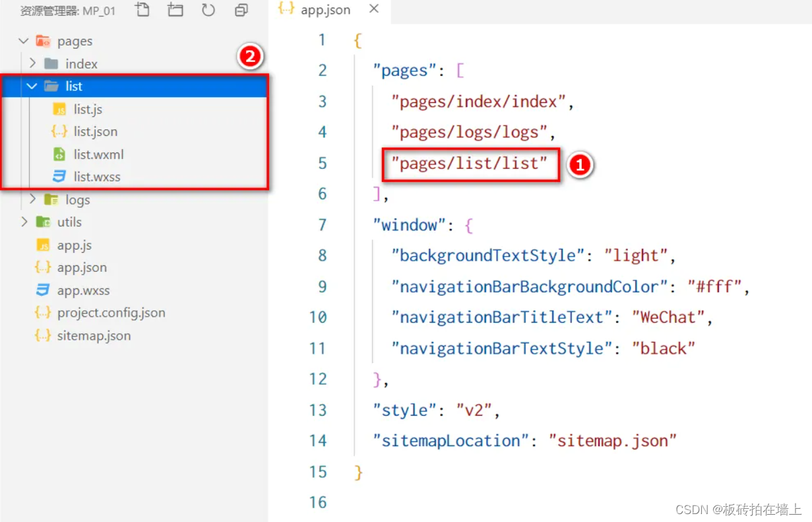812x522 pixels.
Task: Click the "window" key in code
Action: 410,225
